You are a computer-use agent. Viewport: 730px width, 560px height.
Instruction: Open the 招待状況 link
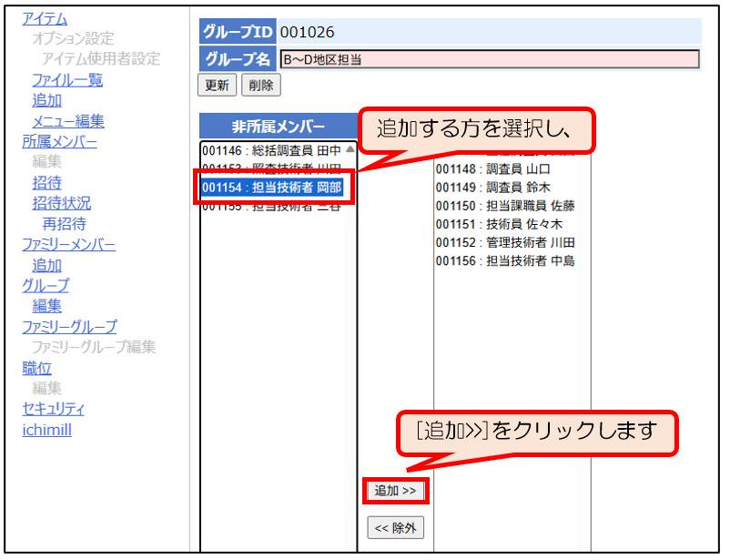[x=61, y=203]
